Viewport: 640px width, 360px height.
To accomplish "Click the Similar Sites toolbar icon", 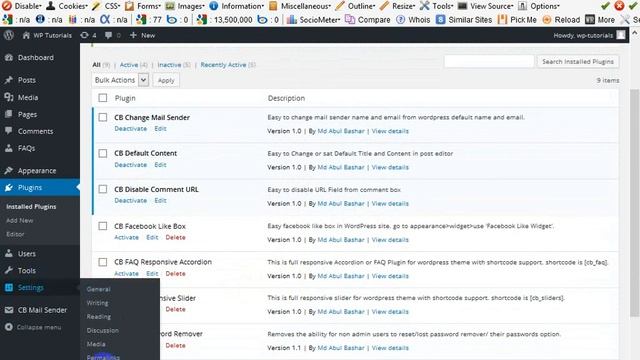I will (440, 20).
